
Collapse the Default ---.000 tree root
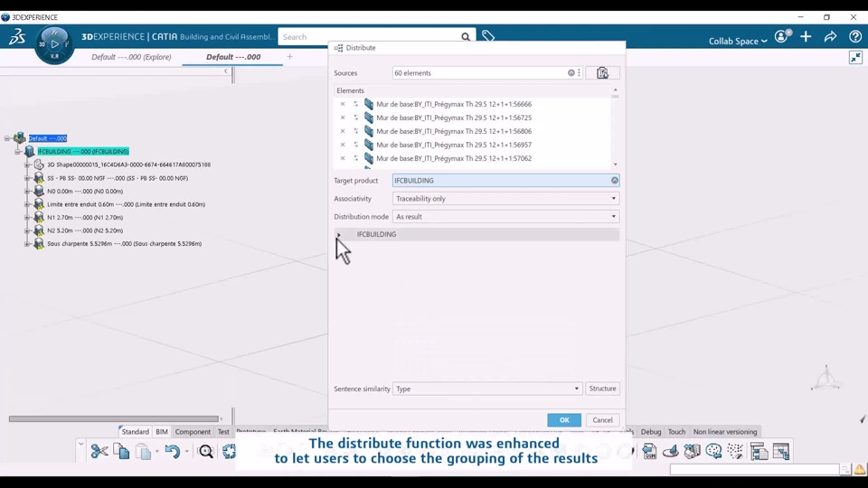(7, 138)
